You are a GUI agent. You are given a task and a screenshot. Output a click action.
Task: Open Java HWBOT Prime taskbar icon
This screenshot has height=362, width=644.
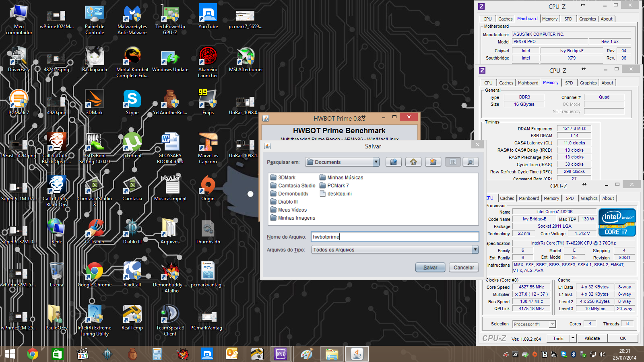point(357,354)
